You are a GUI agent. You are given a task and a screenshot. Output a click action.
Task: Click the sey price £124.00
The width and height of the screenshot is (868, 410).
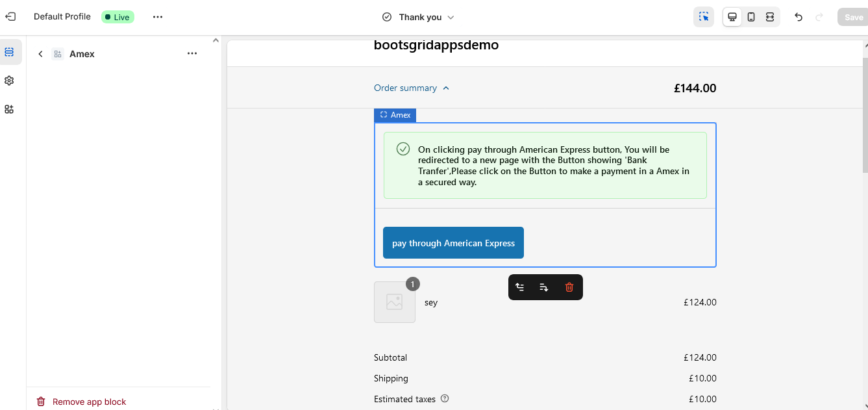700,302
